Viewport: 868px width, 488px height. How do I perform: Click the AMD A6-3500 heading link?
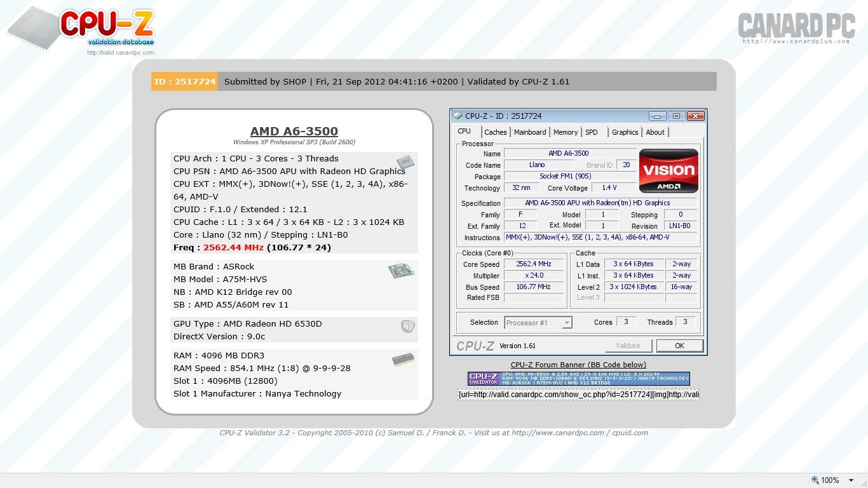pos(294,131)
